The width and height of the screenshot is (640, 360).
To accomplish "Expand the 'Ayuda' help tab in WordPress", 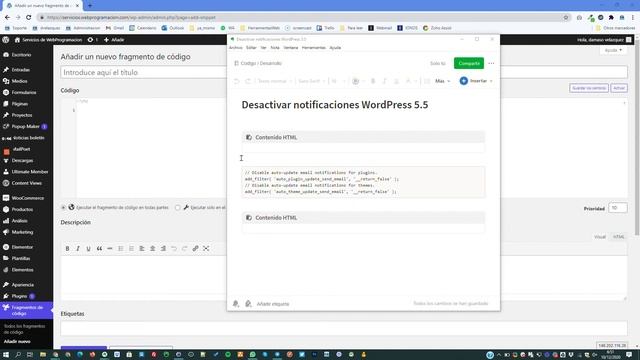I will point(613,50).
